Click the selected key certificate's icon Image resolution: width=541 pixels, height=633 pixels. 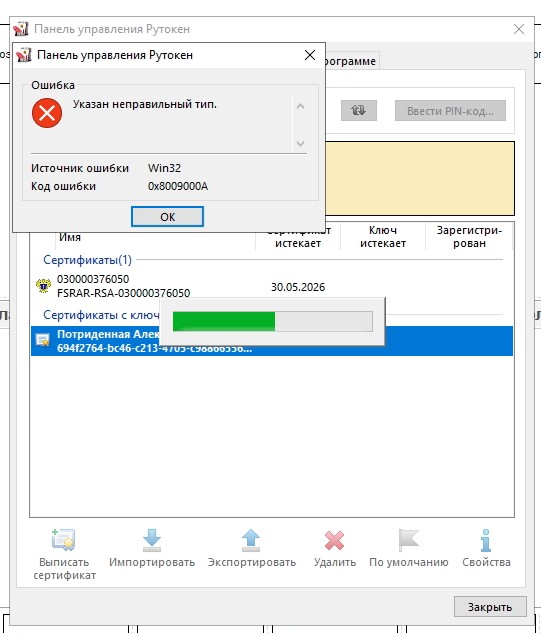43,340
